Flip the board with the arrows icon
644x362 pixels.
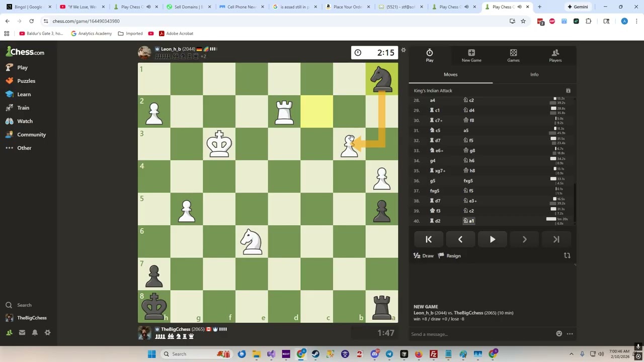[567, 255]
